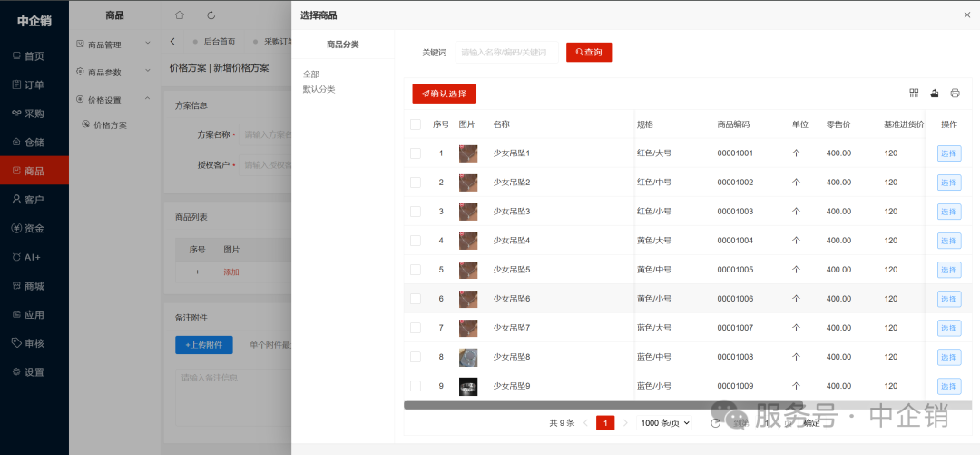Viewport: 980px width, 455px height.
Task: Click the refresh icon in top toolbar
Action: pyautogui.click(x=211, y=15)
